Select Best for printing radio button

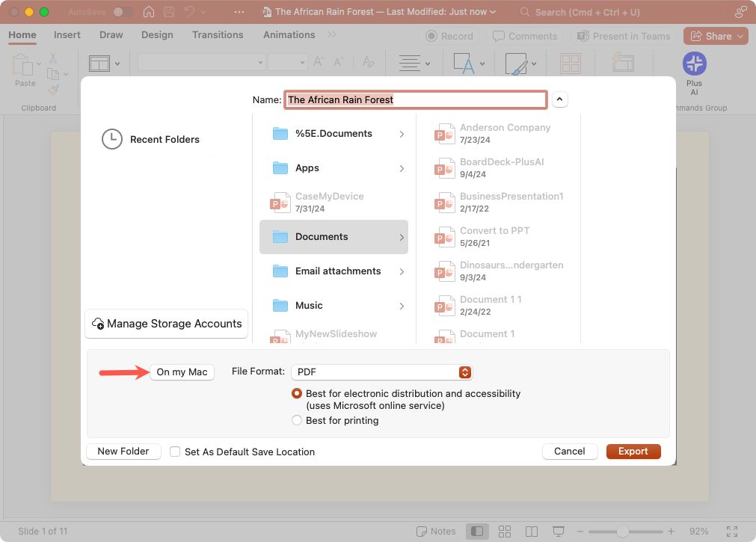click(297, 420)
